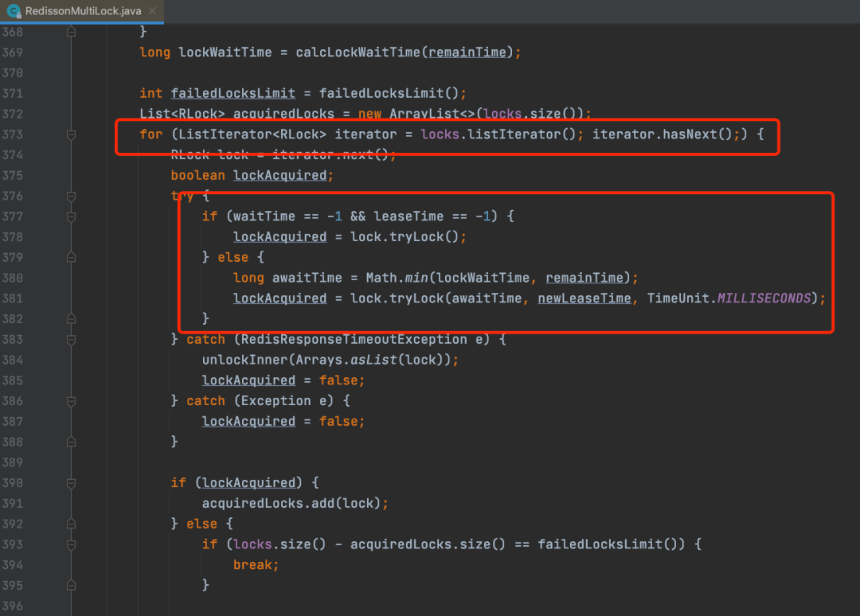Click remainTime argument on line 369
This screenshot has width=860, height=616.
[x=467, y=53]
